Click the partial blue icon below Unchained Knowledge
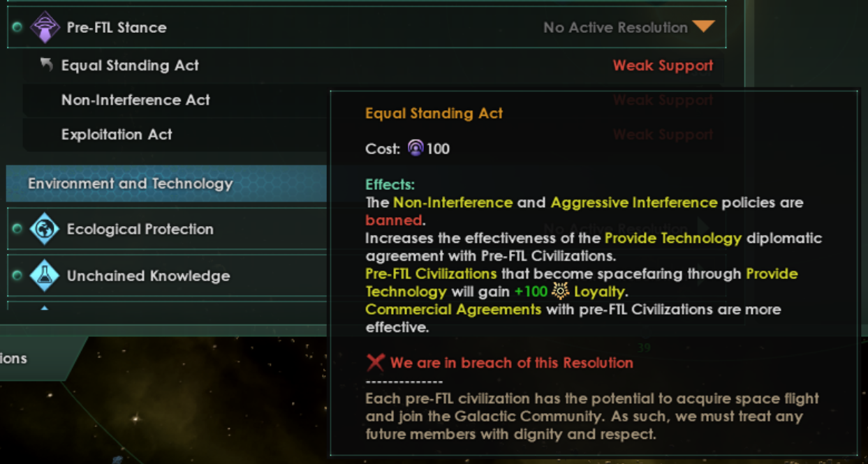The height and width of the screenshot is (464, 868). point(45,307)
